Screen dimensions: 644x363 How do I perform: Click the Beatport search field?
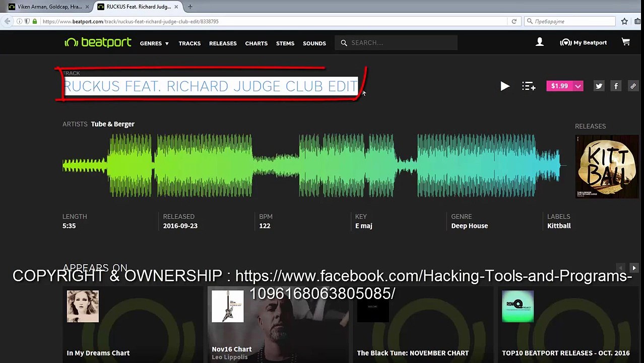396,43
